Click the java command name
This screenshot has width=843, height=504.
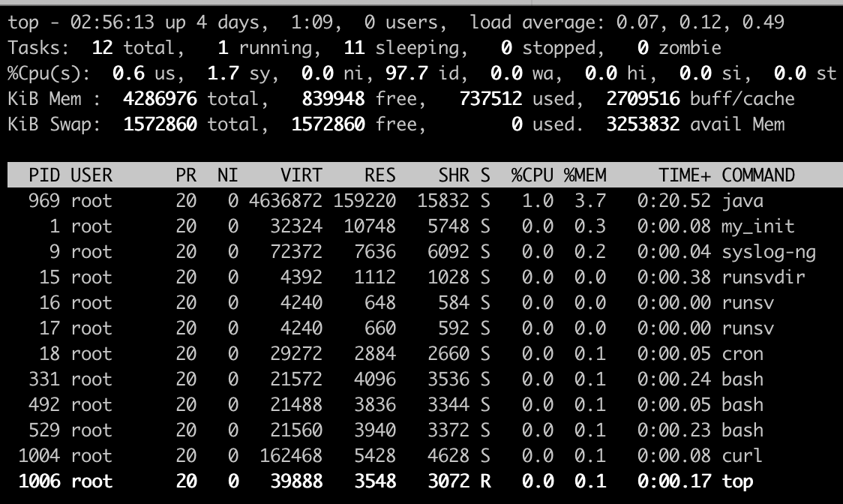742,201
